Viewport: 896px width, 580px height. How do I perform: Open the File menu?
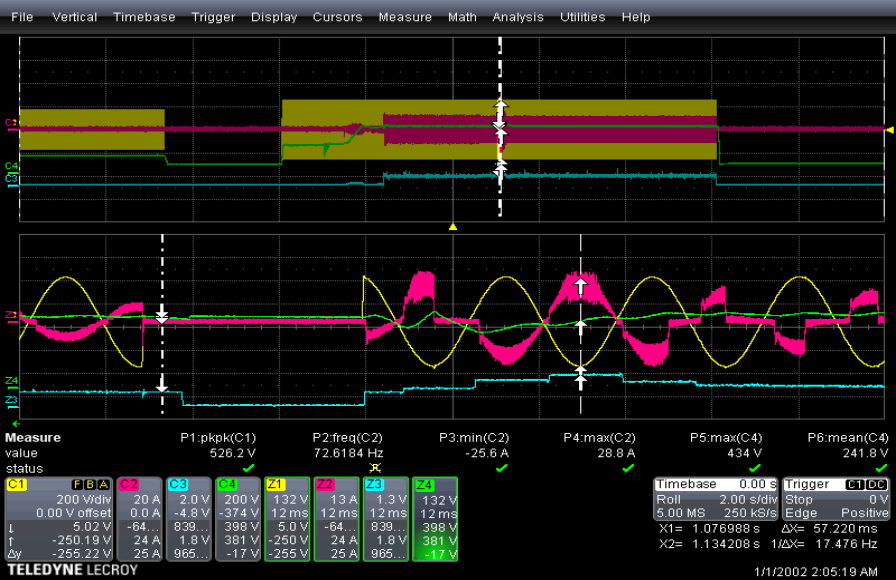pos(22,17)
